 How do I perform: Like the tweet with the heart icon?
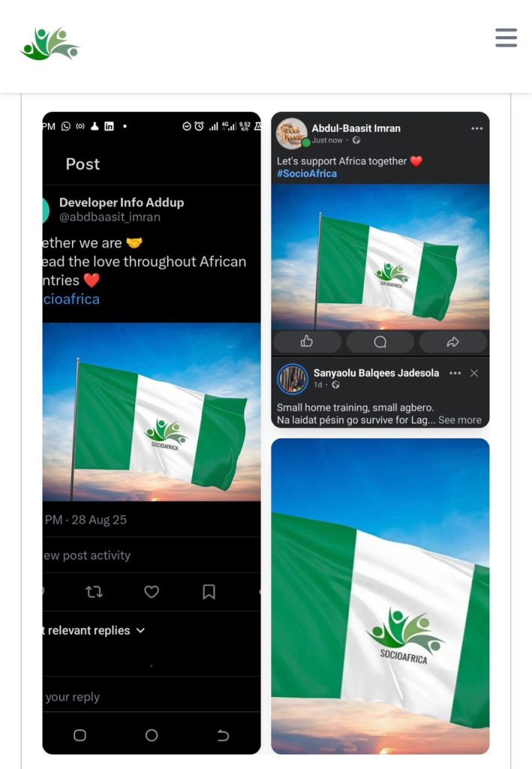tap(152, 592)
